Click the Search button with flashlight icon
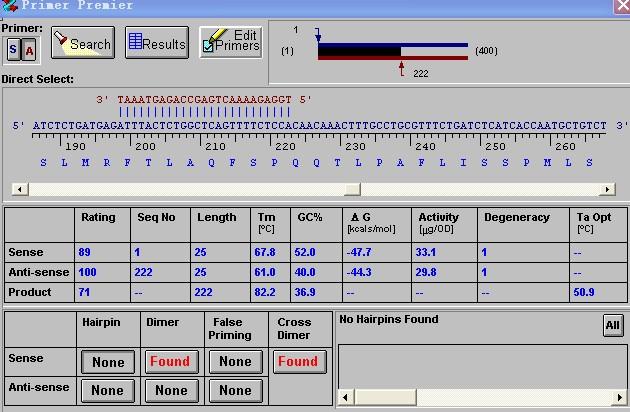The image size is (630, 412). (83, 43)
